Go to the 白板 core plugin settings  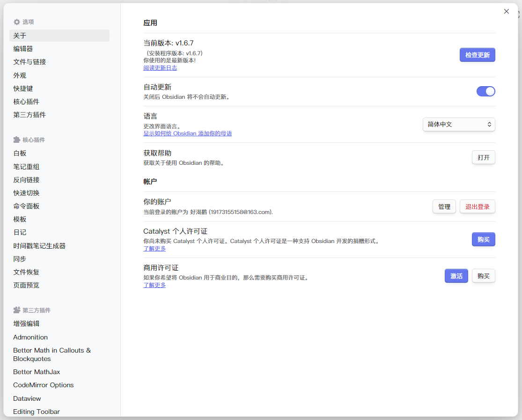point(20,153)
